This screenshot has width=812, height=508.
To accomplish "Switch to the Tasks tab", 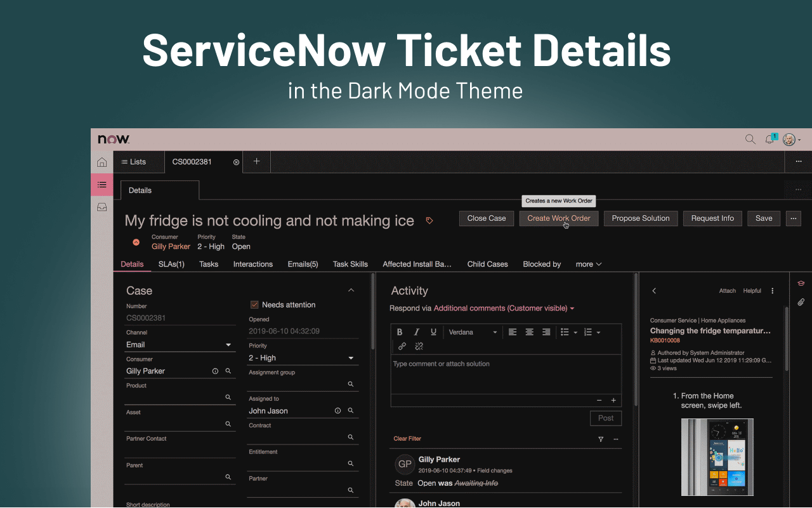I will coord(209,264).
